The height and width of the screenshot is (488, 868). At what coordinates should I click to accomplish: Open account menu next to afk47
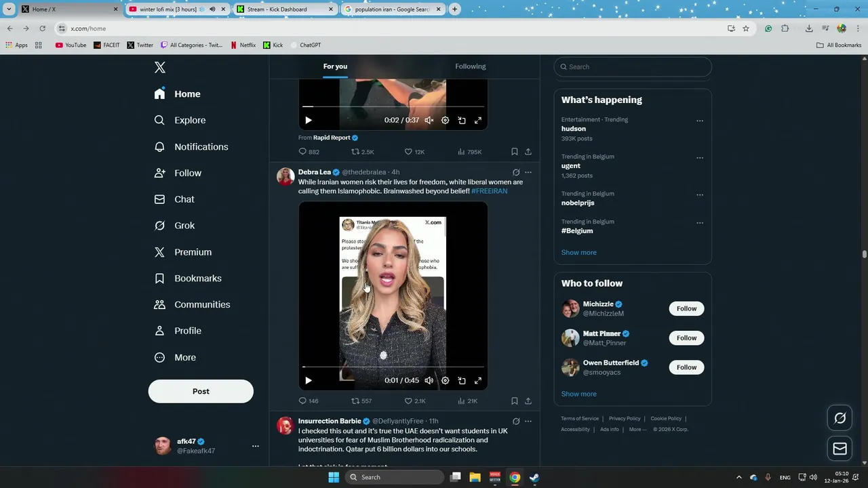256,446
